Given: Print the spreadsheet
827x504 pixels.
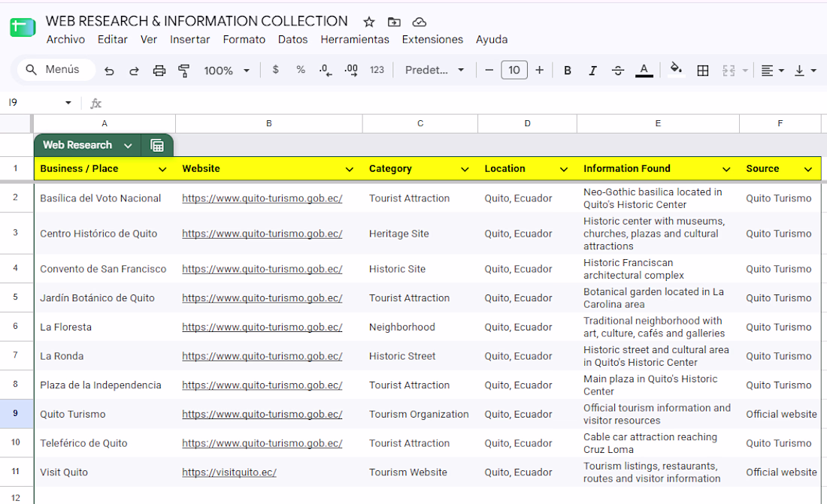Looking at the screenshot, I should coord(159,70).
